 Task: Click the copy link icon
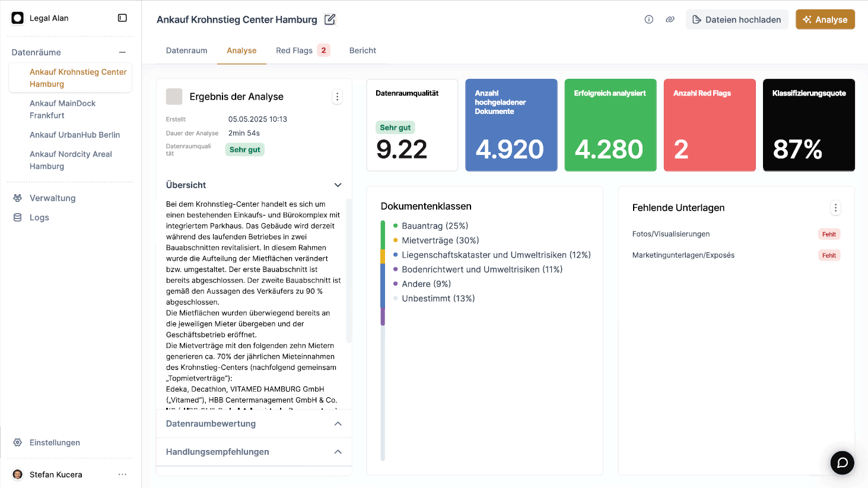[x=670, y=20]
